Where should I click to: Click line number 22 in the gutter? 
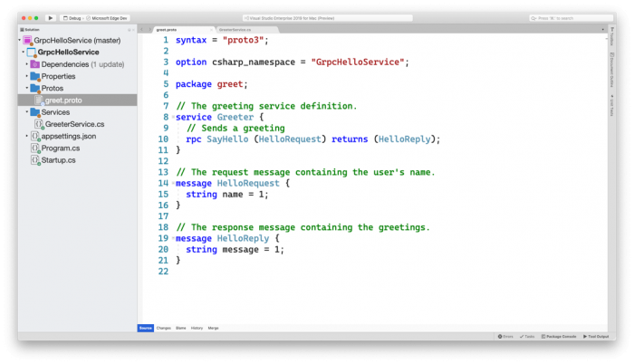[x=163, y=272]
